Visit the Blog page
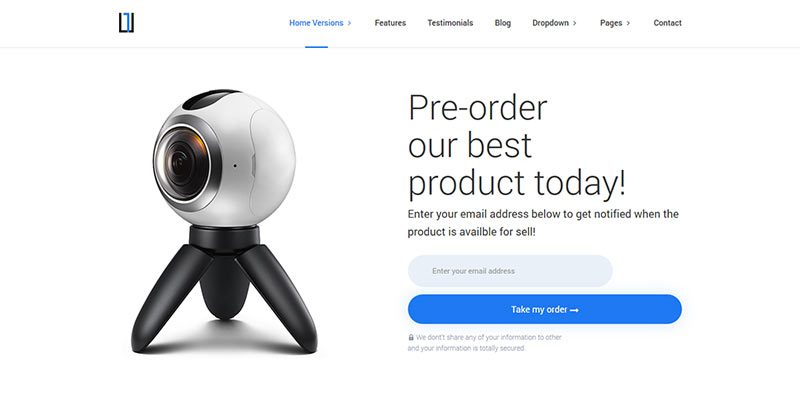Image resolution: width=800 pixels, height=400 pixels. 503,23
